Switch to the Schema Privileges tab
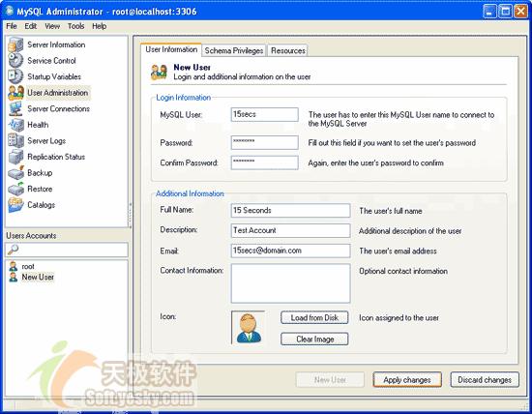 234,50
